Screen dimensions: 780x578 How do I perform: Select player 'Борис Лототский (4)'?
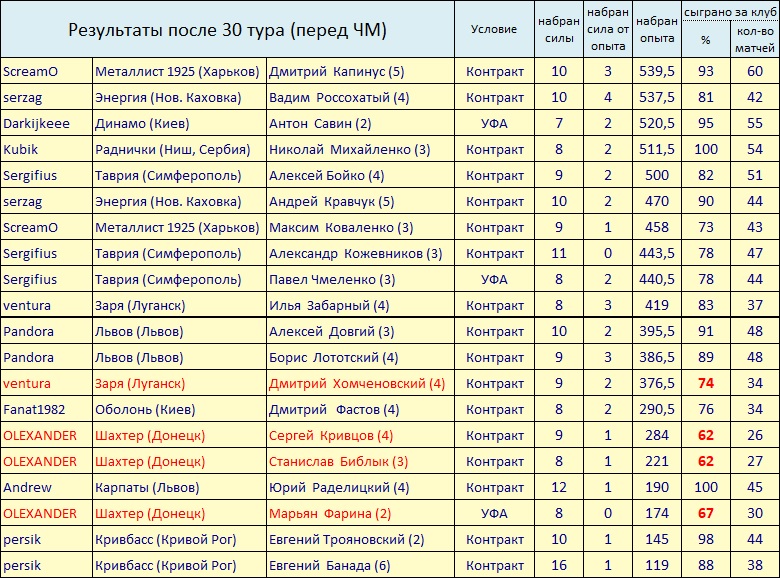tap(334, 358)
